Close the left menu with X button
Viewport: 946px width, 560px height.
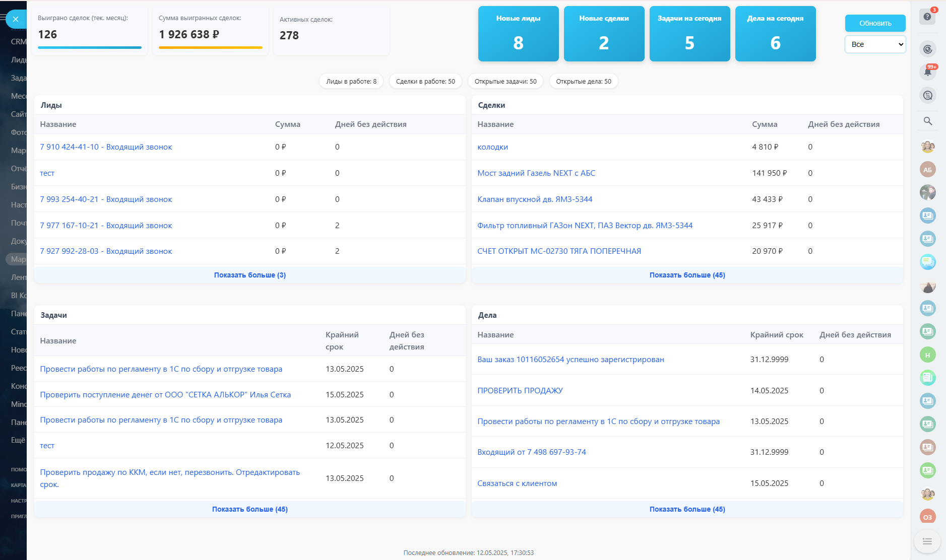point(16,19)
